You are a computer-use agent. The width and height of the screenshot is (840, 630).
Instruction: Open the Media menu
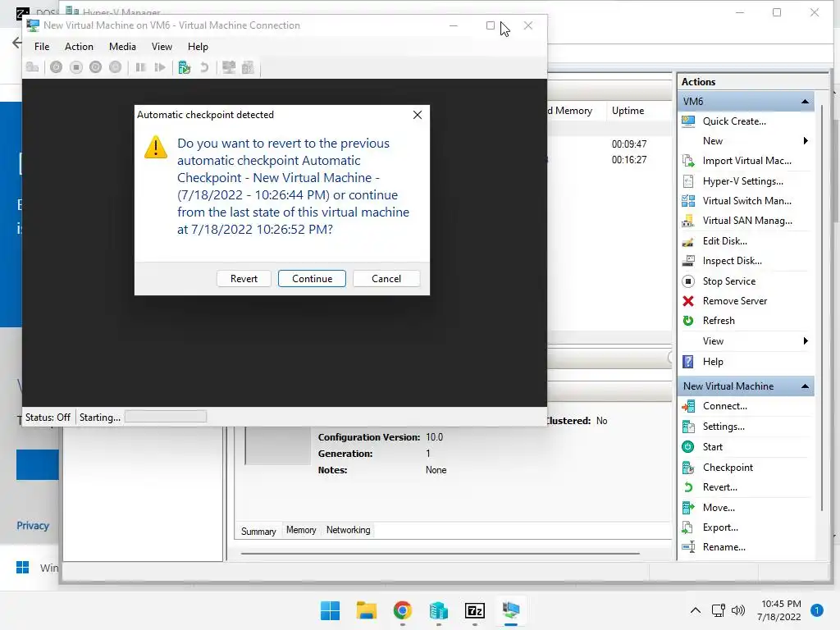click(x=122, y=47)
